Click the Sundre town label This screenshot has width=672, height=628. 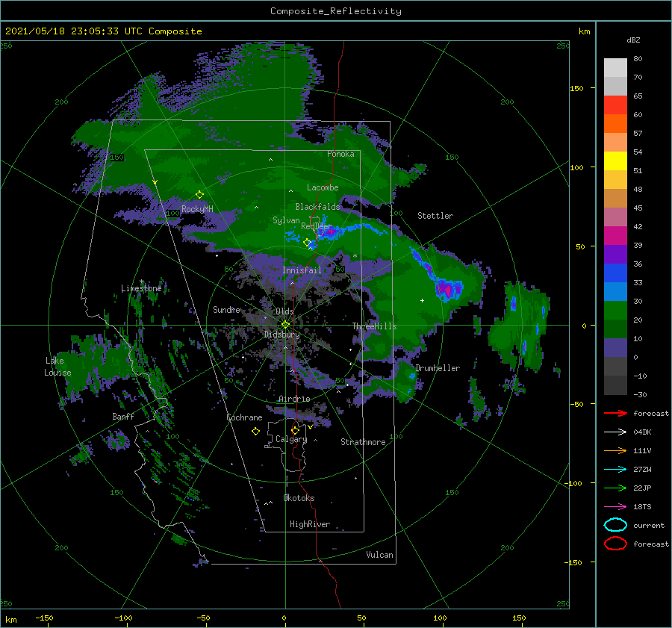point(226,309)
